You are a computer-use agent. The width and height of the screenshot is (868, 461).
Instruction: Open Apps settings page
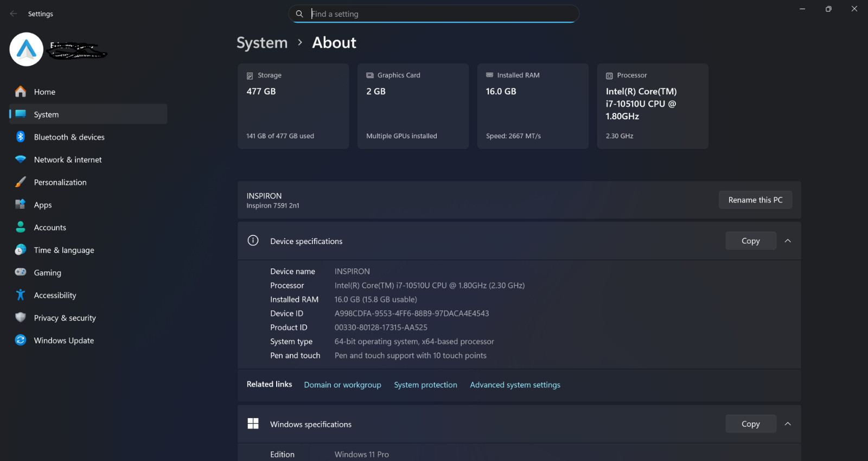[x=88, y=204]
